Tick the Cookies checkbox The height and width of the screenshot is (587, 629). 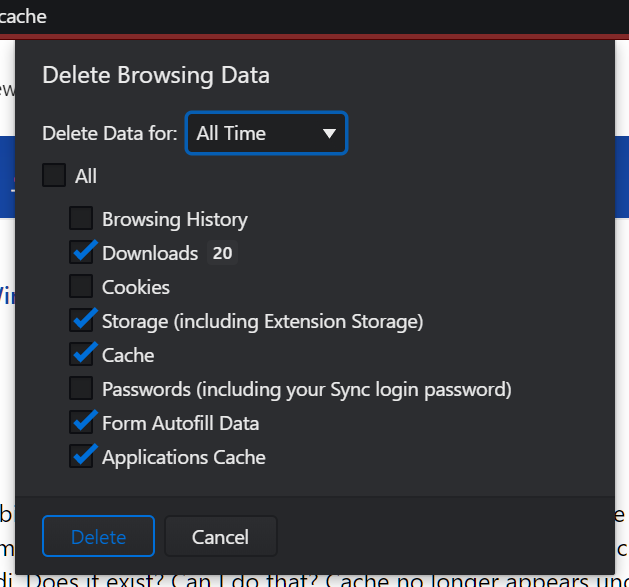[x=81, y=286]
